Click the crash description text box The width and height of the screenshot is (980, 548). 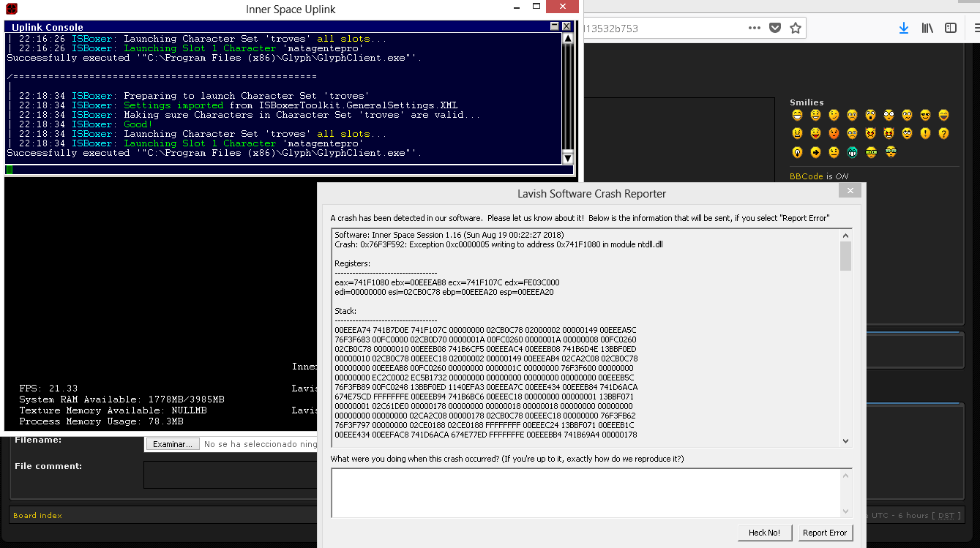pyautogui.click(x=586, y=493)
